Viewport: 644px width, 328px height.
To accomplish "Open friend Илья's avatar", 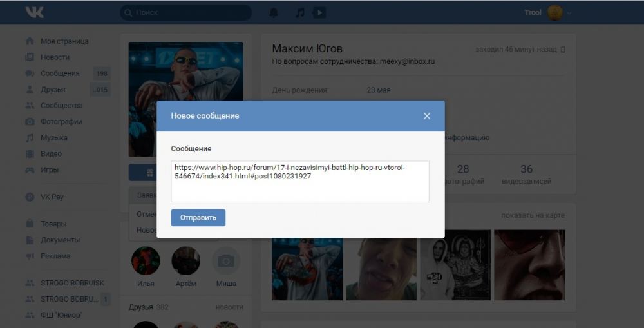I will pyautogui.click(x=146, y=260).
